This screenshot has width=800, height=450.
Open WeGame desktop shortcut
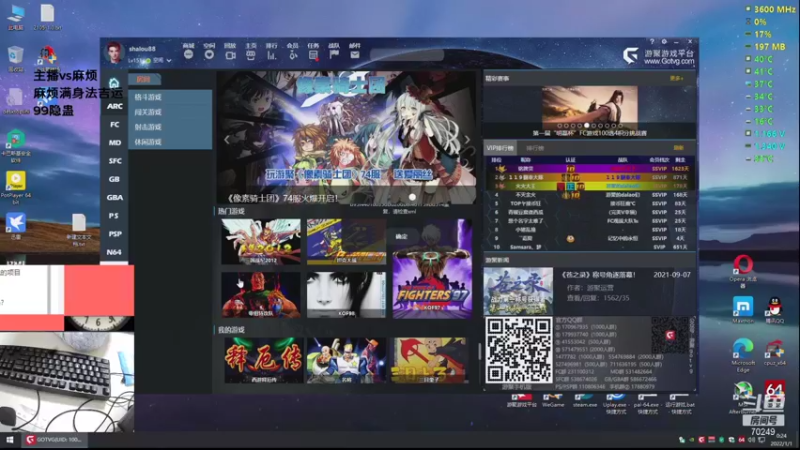pos(553,401)
